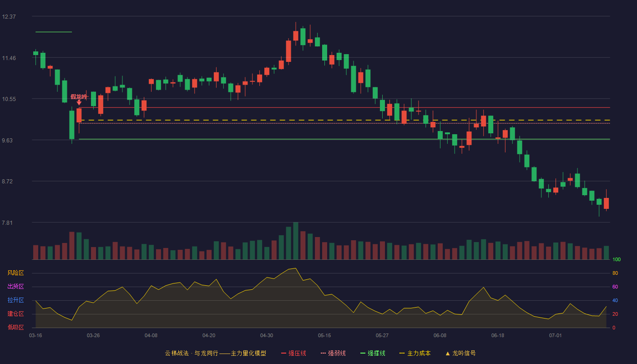The height and width of the screenshot is (364, 637).
Task: Select the 拉升区 zone label
Action: pos(15,300)
